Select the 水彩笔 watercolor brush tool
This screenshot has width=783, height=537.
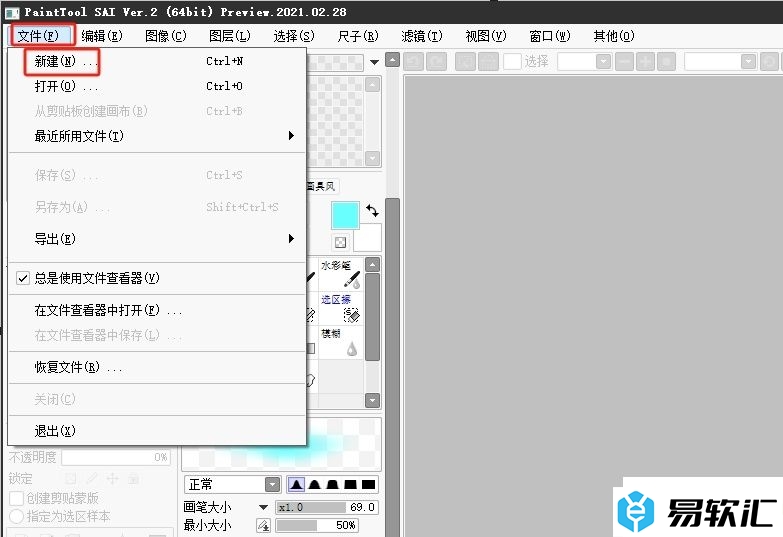tap(341, 274)
